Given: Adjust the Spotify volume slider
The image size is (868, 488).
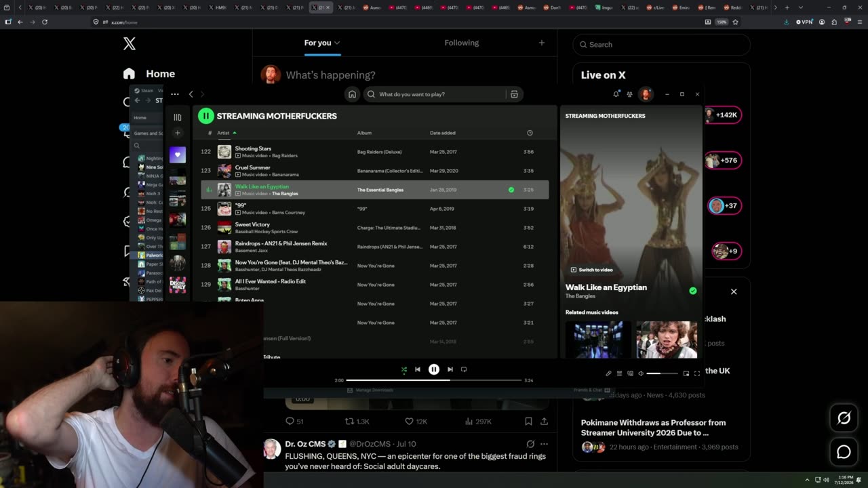Looking at the screenshot, I should click(x=662, y=373).
